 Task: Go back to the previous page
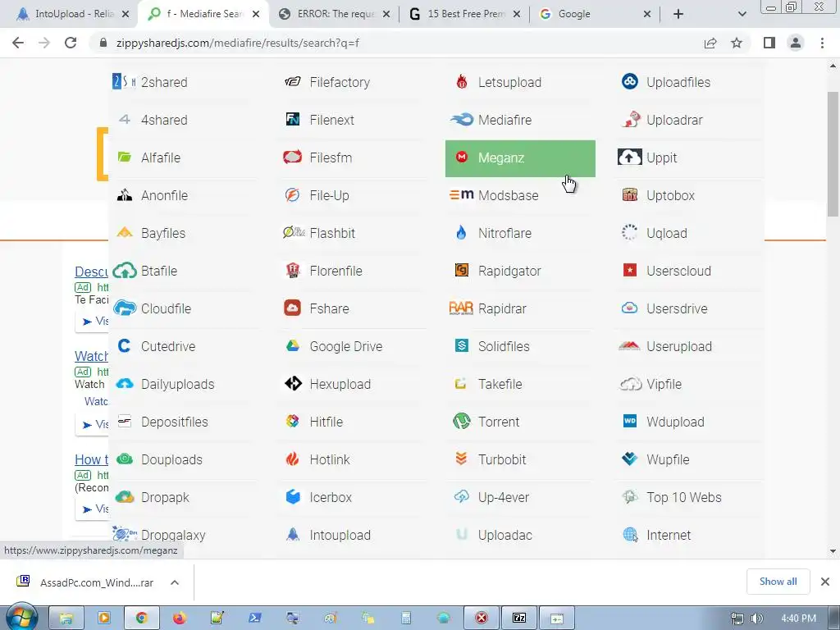18,43
